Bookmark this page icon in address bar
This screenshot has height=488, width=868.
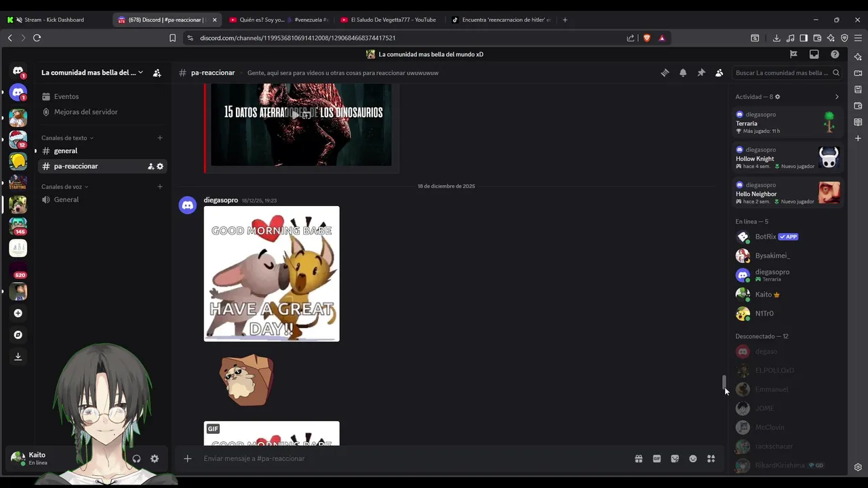pos(172,38)
